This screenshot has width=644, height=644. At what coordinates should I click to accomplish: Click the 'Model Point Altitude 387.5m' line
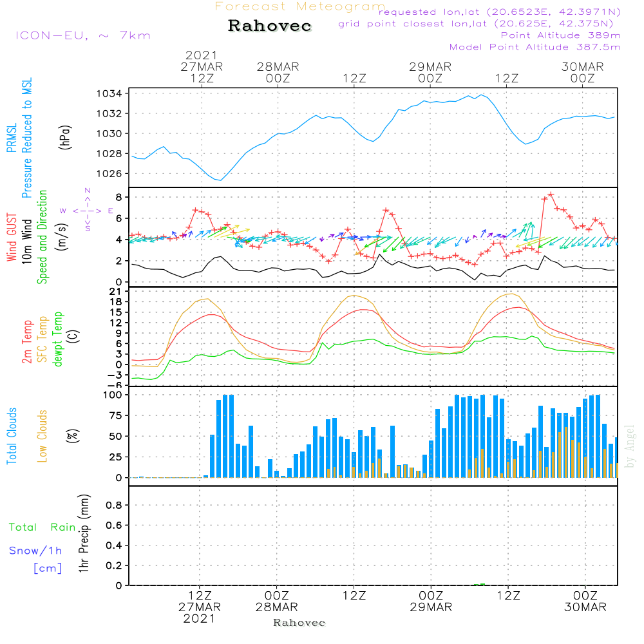535,47
